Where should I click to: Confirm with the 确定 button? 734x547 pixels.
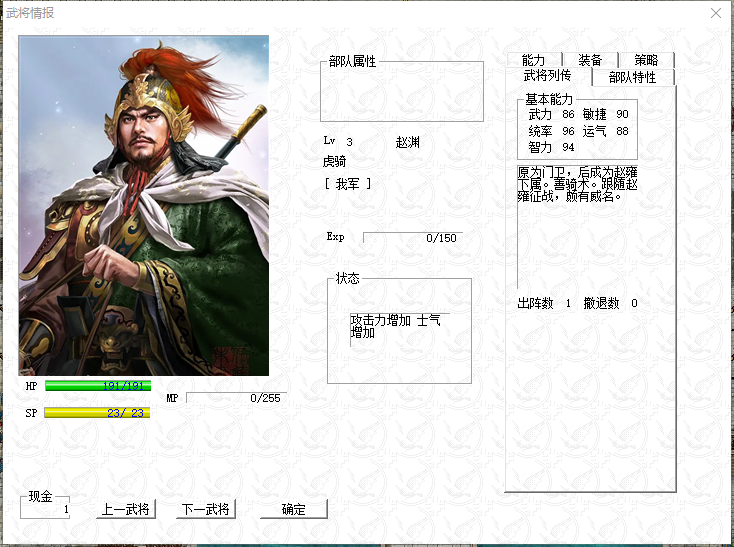pyautogui.click(x=294, y=509)
